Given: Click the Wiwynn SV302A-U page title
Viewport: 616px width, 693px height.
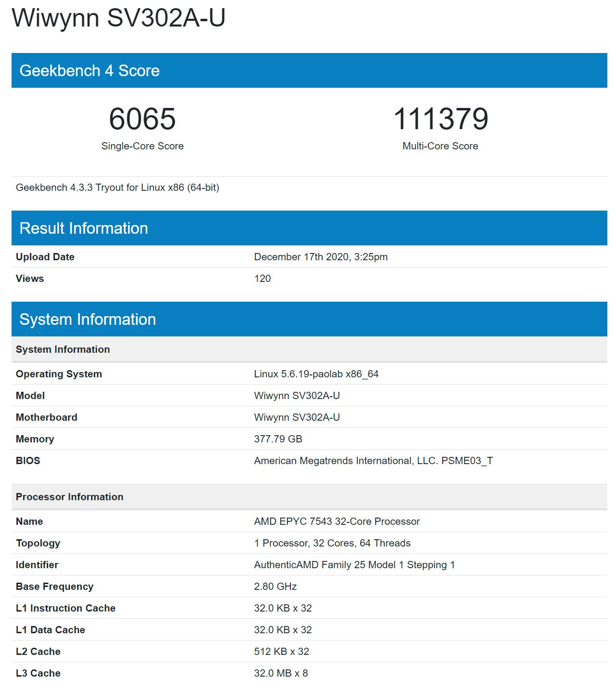Looking at the screenshot, I should point(118,18).
